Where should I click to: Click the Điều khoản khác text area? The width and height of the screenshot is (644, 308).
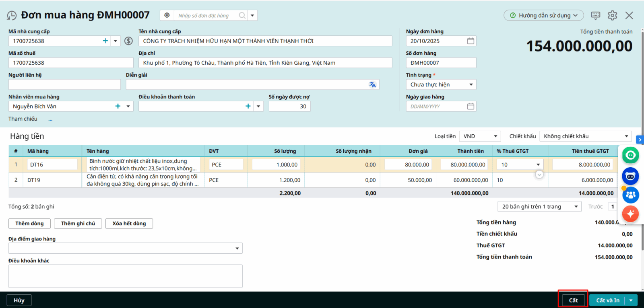[125, 276]
